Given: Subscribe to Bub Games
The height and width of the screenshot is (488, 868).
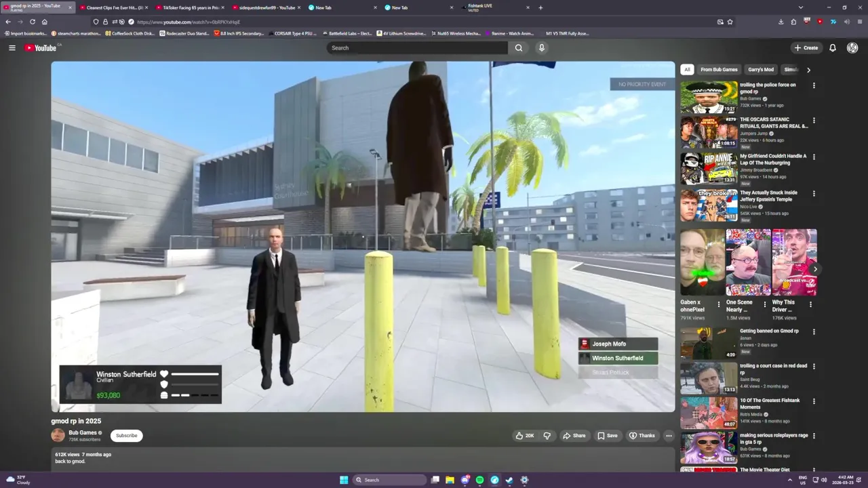Looking at the screenshot, I should (x=126, y=436).
